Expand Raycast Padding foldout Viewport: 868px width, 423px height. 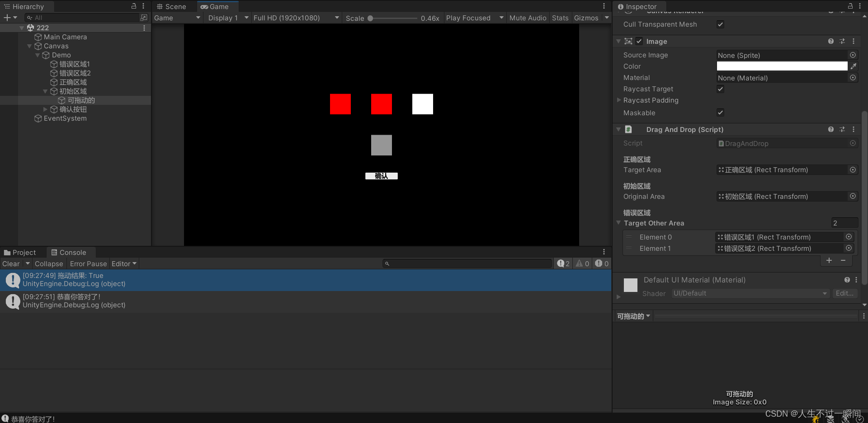tap(619, 100)
